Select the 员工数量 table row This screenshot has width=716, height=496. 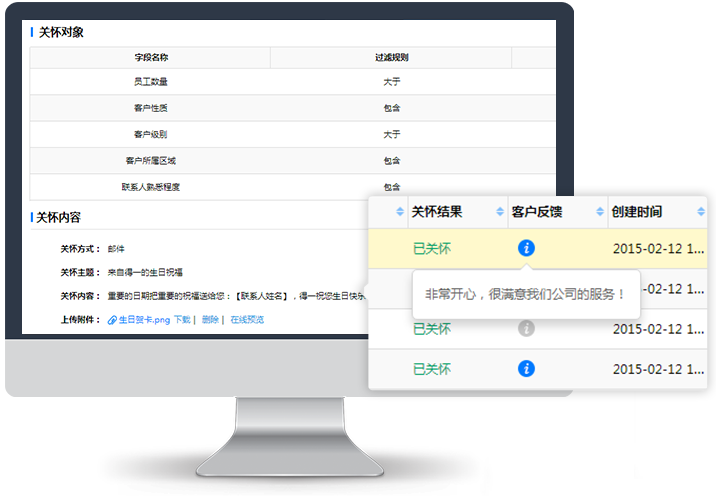coord(150,82)
